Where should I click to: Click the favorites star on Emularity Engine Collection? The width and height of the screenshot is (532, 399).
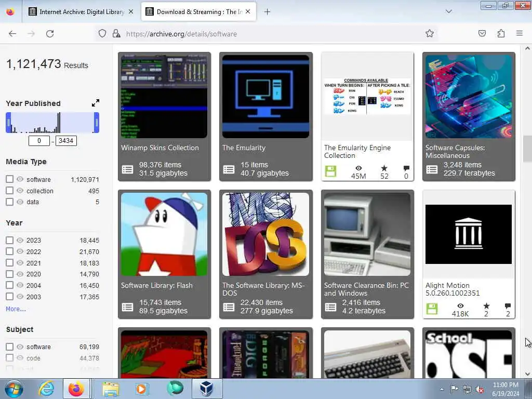[384, 168]
